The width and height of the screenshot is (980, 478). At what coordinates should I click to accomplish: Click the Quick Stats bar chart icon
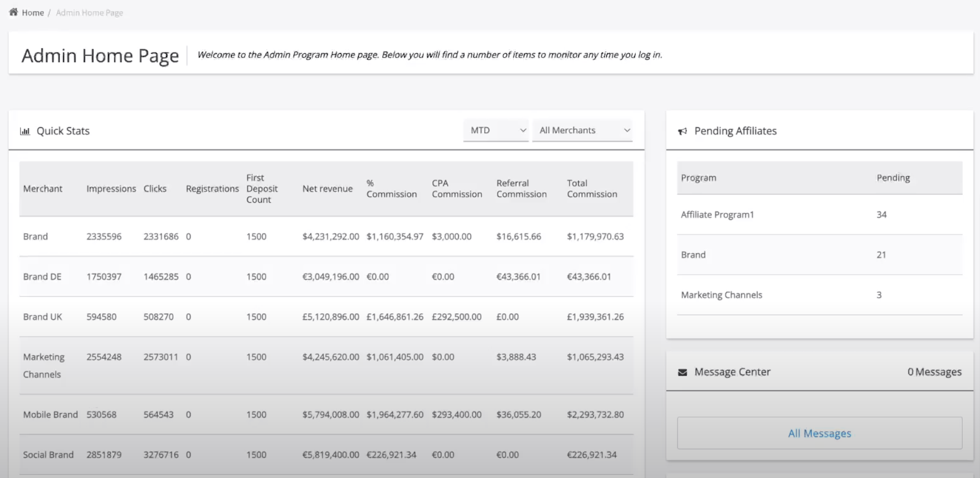pos(25,131)
